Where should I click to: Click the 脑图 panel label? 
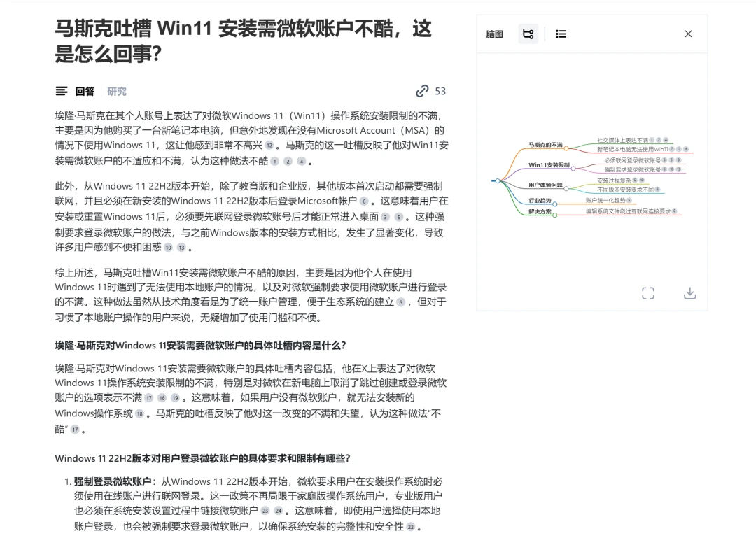coord(495,34)
